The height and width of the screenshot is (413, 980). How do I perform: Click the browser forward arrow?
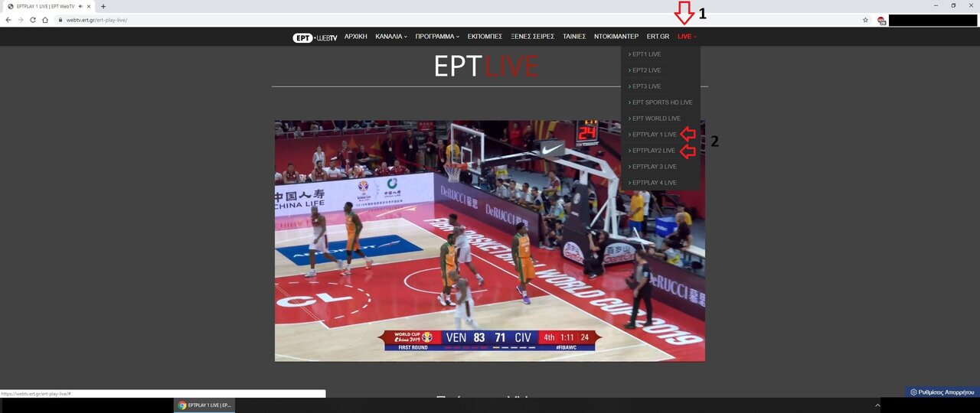click(x=21, y=20)
